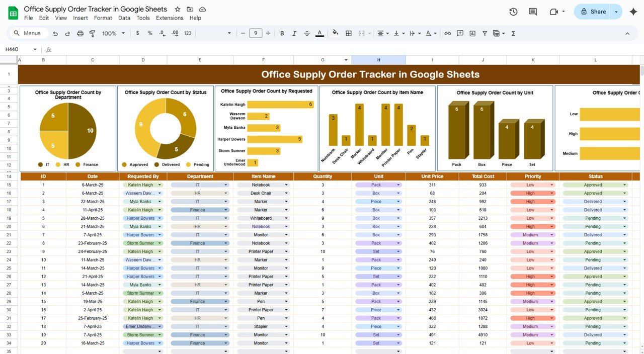Click the insert comment icon
644x354 pixels.
click(x=460, y=33)
